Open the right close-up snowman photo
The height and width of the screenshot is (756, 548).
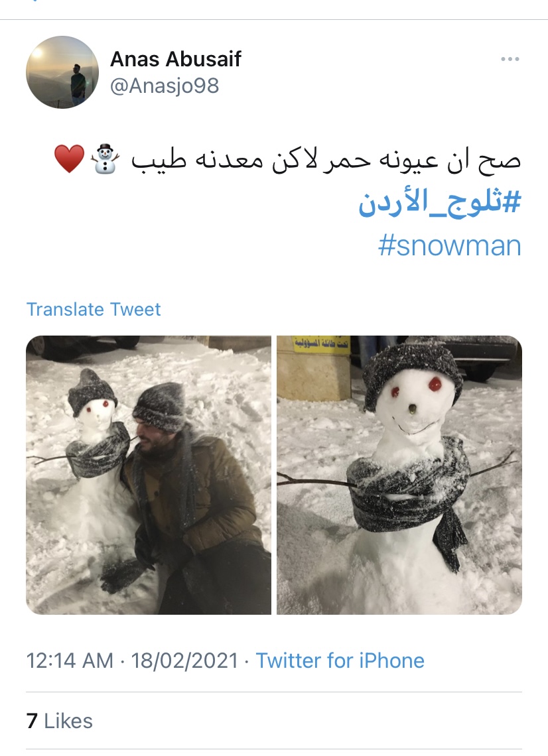point(399,475)
